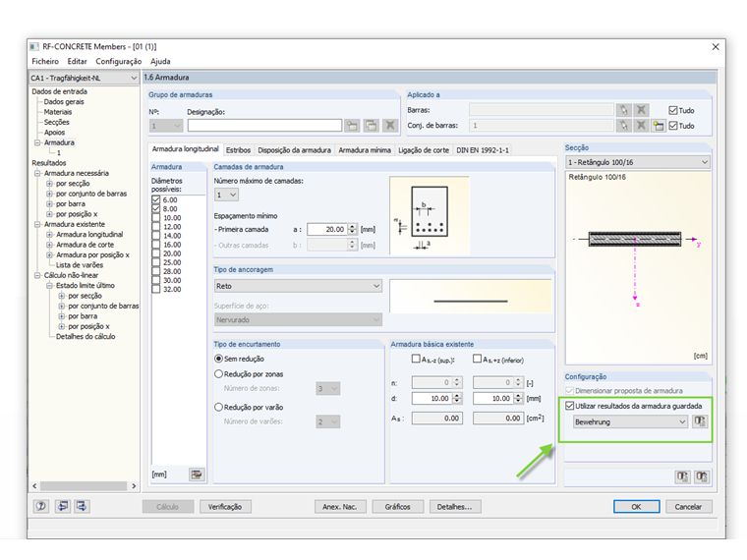Switch to Armadura mínima tab
The width and height of the screenshot is (747, 560).
pos(365,150)
